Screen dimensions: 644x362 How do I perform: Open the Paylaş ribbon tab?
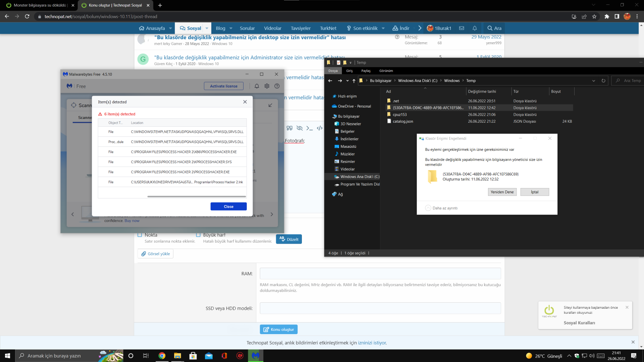(366, 71)
